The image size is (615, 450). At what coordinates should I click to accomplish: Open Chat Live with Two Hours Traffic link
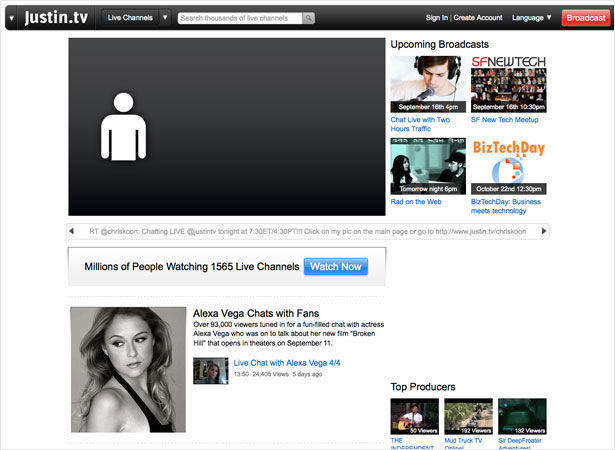420,124
